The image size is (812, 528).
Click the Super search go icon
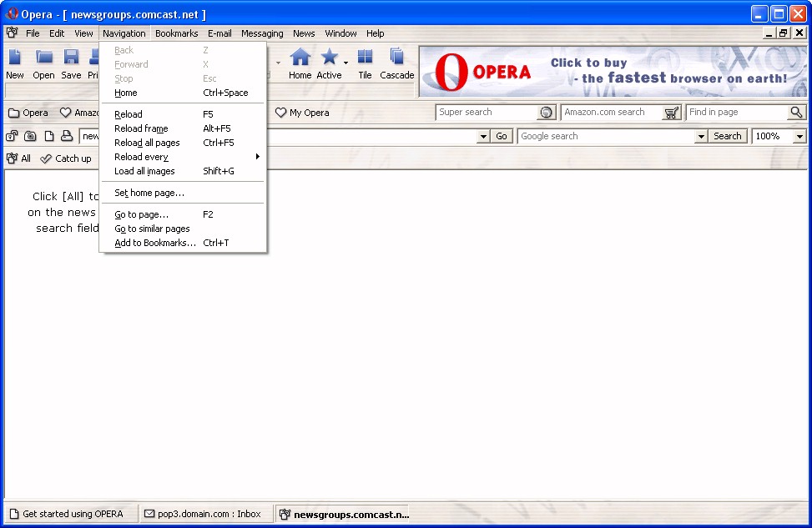coord(547,113)
